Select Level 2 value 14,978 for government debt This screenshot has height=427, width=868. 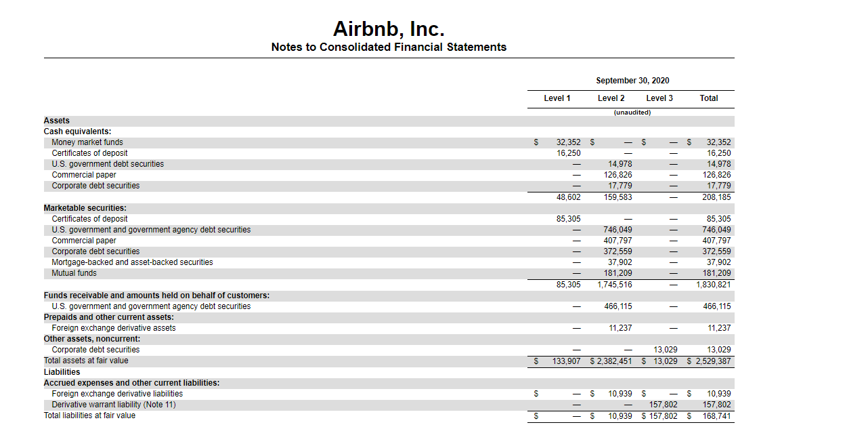click(620, 164)
